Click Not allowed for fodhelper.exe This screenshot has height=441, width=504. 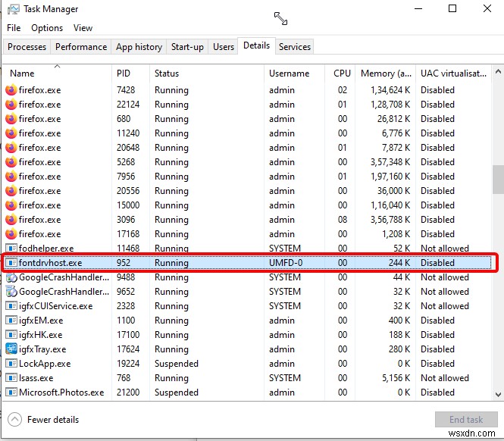(x=445, y=249)
